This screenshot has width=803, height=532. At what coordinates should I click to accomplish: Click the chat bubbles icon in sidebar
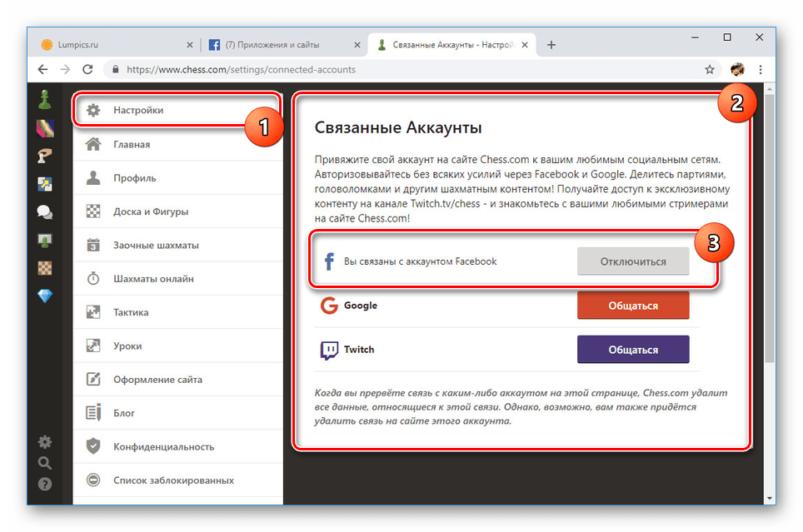point(45,211)
